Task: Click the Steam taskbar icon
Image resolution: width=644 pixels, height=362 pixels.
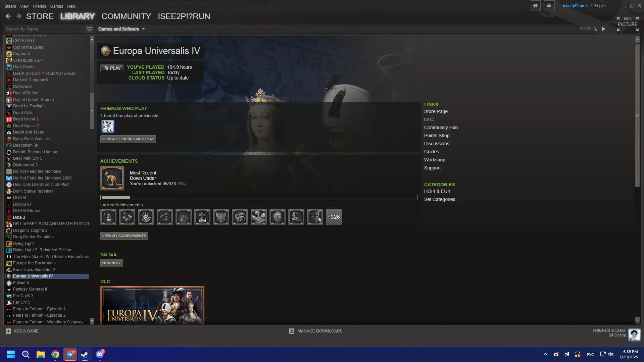Action: tap(85, 354)
